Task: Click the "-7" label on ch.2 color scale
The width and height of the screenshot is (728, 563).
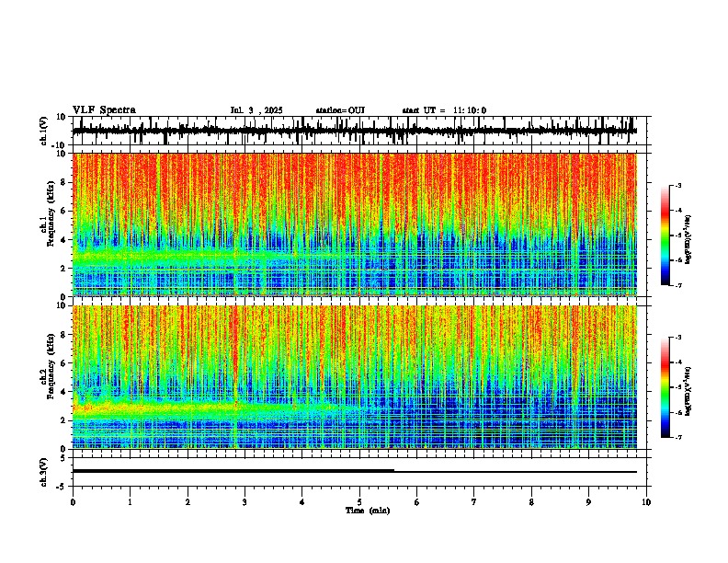Action: (677, 437)
